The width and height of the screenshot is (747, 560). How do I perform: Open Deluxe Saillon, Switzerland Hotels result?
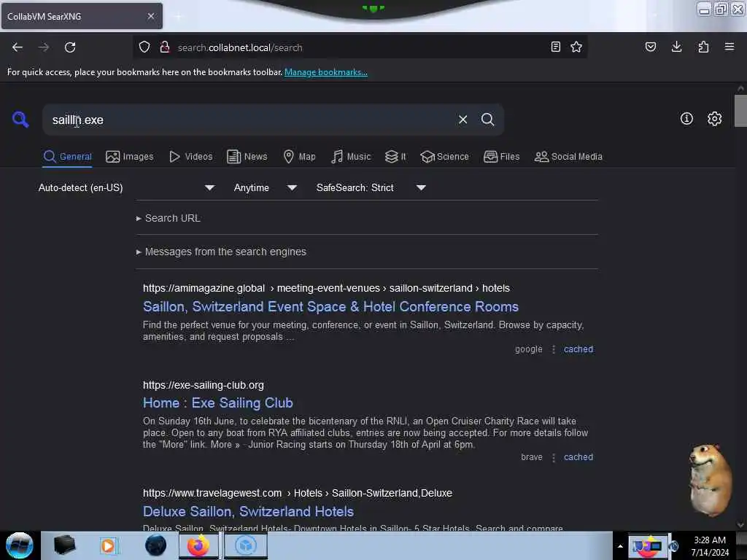pyautogui.click(x=248, y=511)
